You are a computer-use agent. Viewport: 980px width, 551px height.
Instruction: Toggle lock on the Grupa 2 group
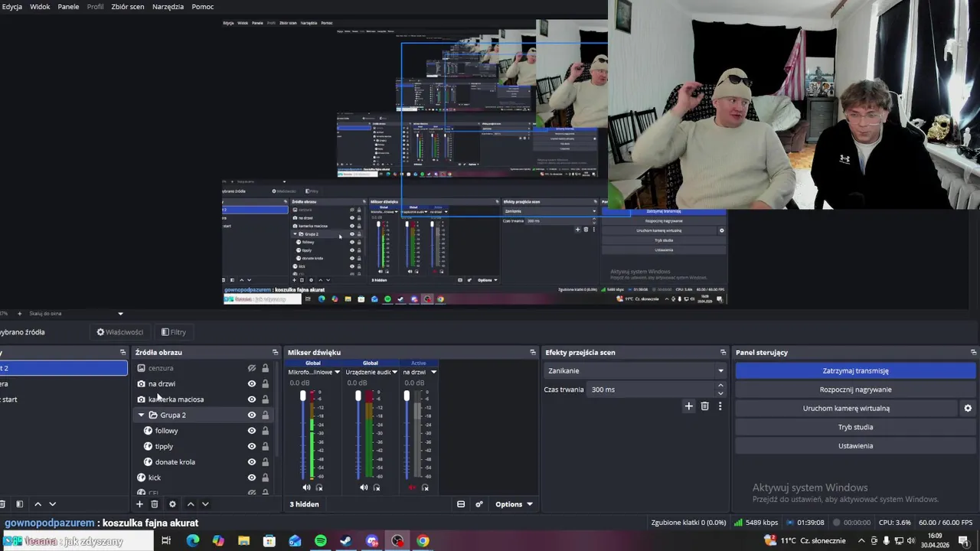click(x=265, y=415)
